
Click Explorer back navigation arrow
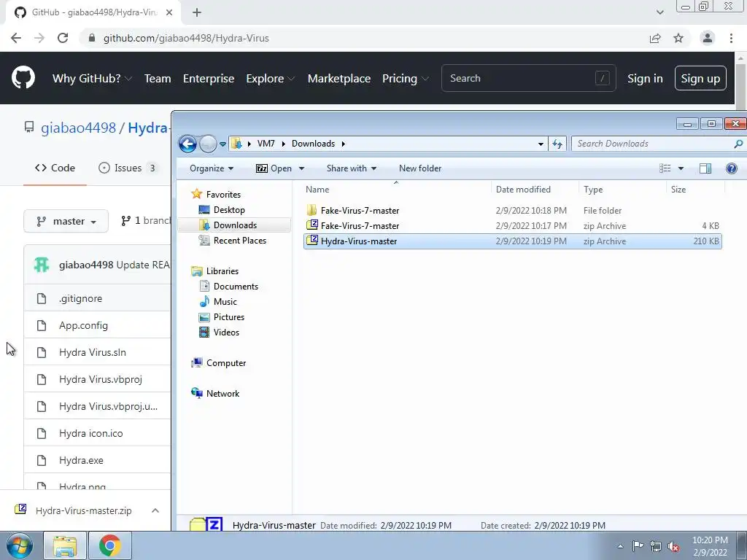click(187, 144)
